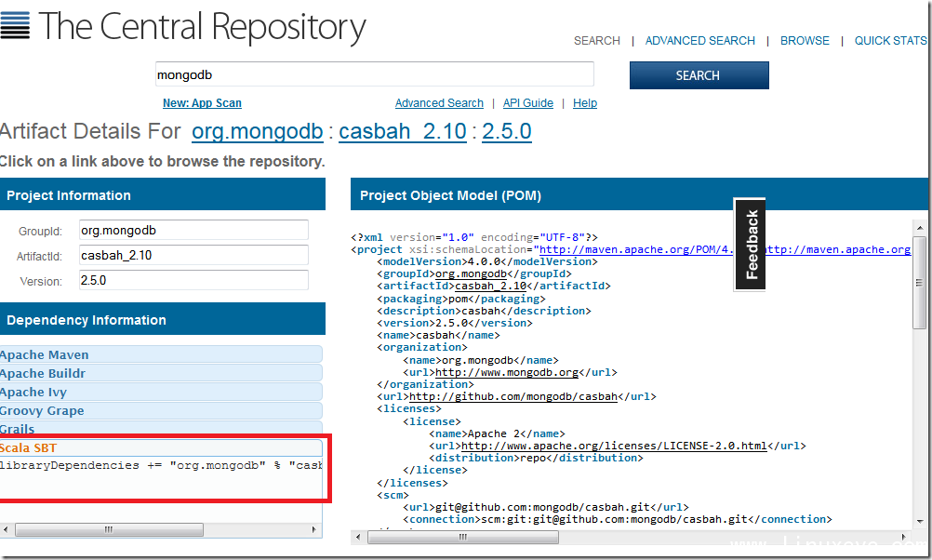Image resolution: width=932 pixels, height=560 pixels.
Task: Open the Apache LICENSE-2.0.html link
Action: [614, 446]
